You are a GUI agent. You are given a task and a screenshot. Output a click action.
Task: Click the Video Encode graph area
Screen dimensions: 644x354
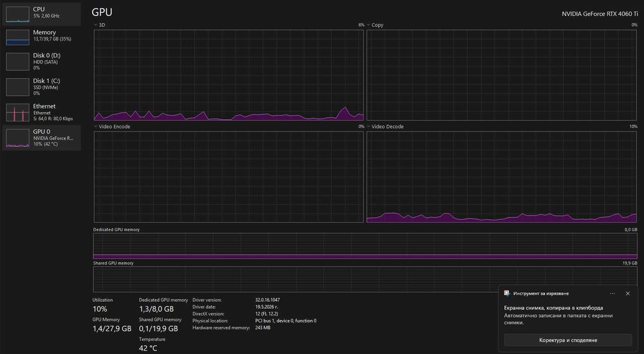click(229, 177)
